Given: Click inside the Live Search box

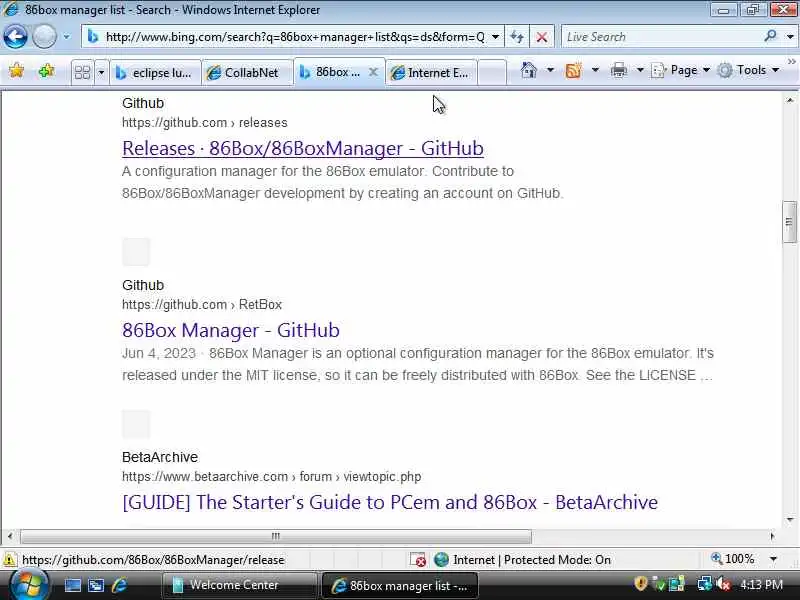Looking at the screenshot, I should click(x=662, y=37).
